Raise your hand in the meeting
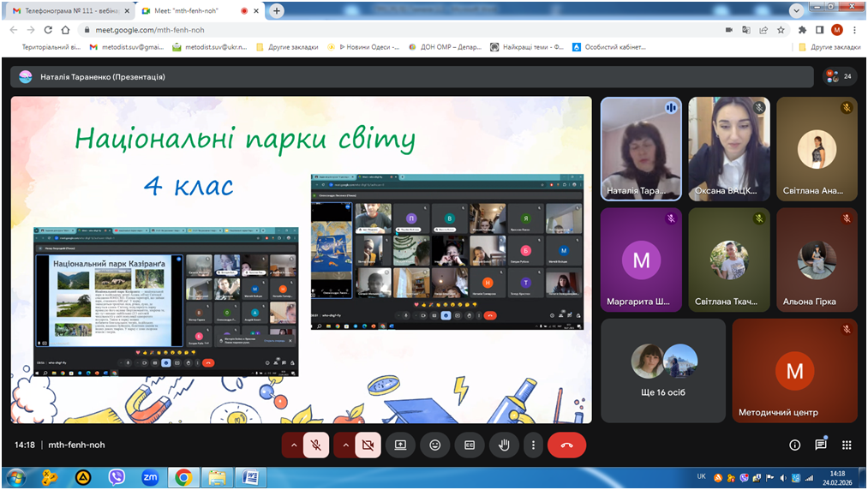 point(504,445)
